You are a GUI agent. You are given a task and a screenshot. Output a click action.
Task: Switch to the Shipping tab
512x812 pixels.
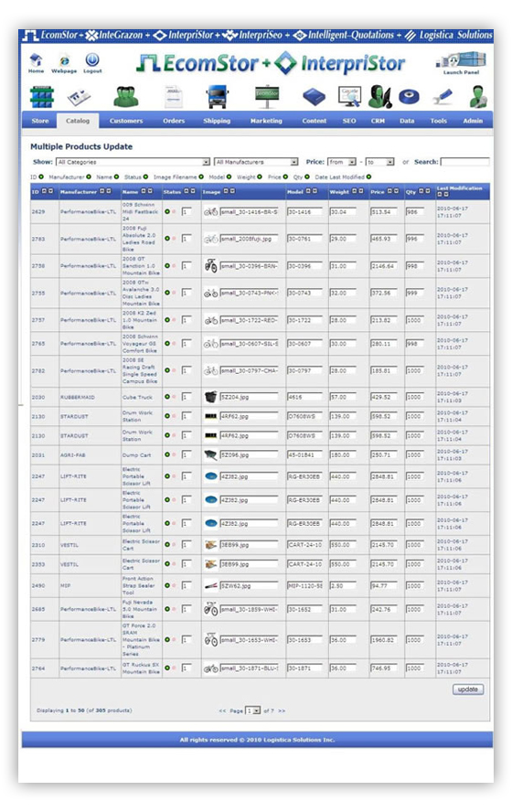click(x=217, y=121)
